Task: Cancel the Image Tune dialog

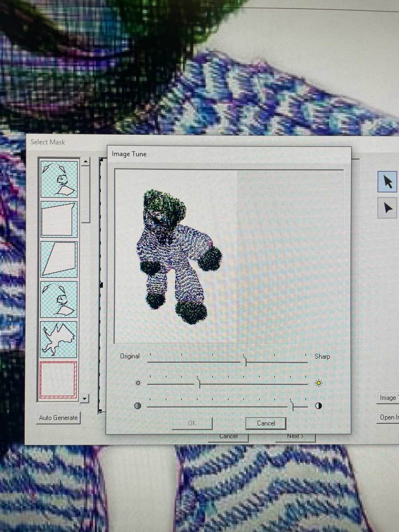Action: 266,423
